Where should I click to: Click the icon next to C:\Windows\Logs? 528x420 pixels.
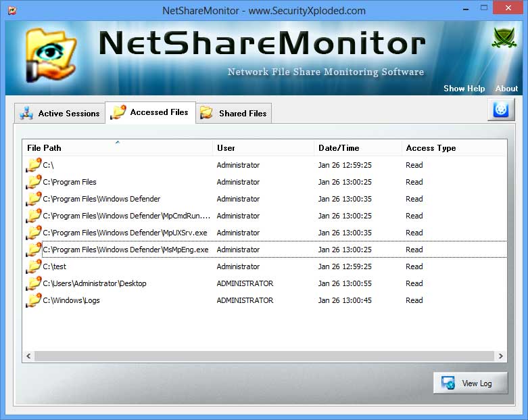pos(33,300)
